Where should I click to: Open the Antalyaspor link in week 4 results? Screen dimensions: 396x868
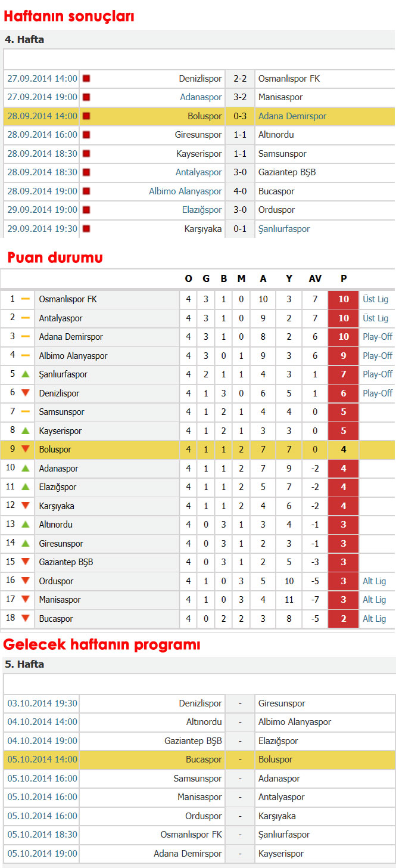click(x=198, y=172)
